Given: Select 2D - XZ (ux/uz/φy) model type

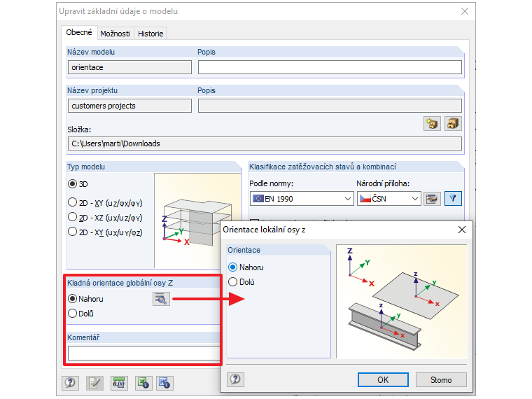Looking at the screenshot, I should click(72, 217).
